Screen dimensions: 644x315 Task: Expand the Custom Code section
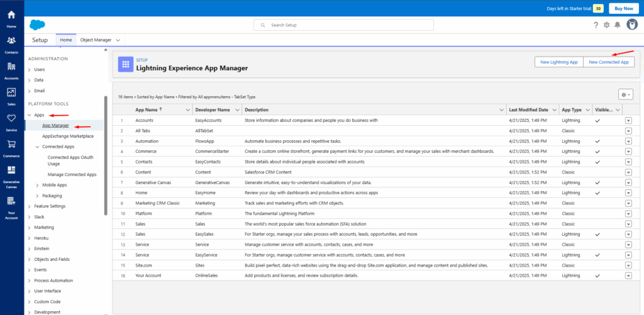click(29, 302)
